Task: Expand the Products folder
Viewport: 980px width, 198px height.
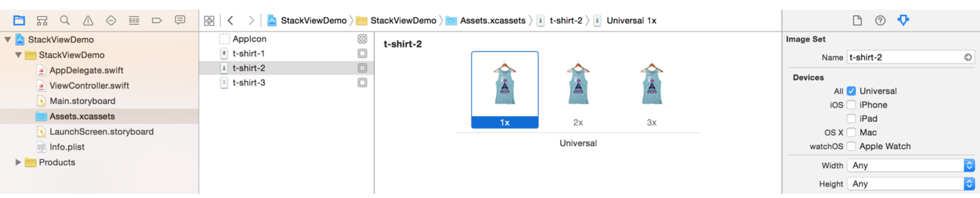Action: coord(18,162)
